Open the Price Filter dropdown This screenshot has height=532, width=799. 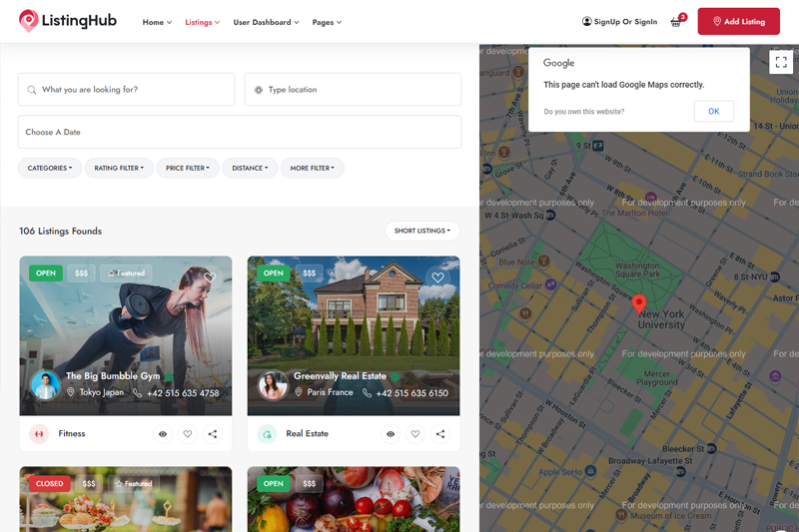point(188,168)
